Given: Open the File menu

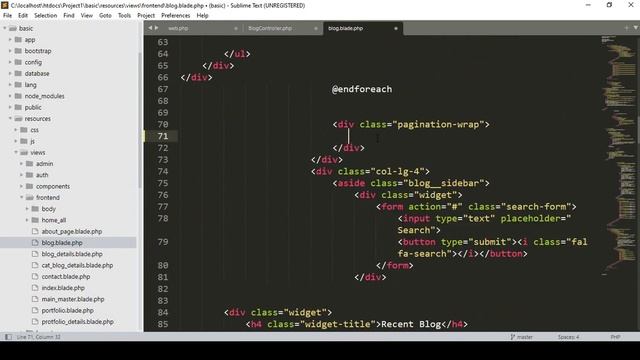Looking at the screenshot, I should (x=7, y=16).
